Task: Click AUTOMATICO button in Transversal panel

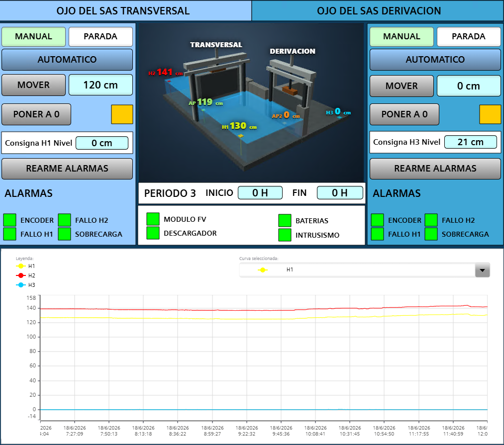Action: click(67, 60)
